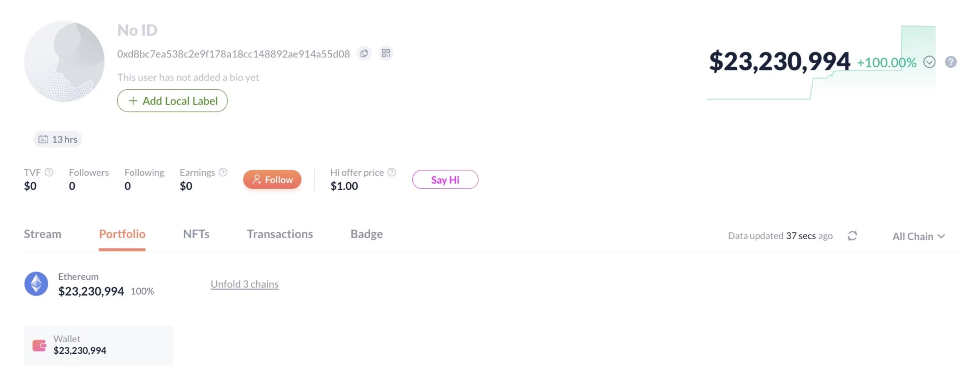The width and height of the screenshot is (980, 384).
Task: Click the Say Hi button
Action: 445,180
